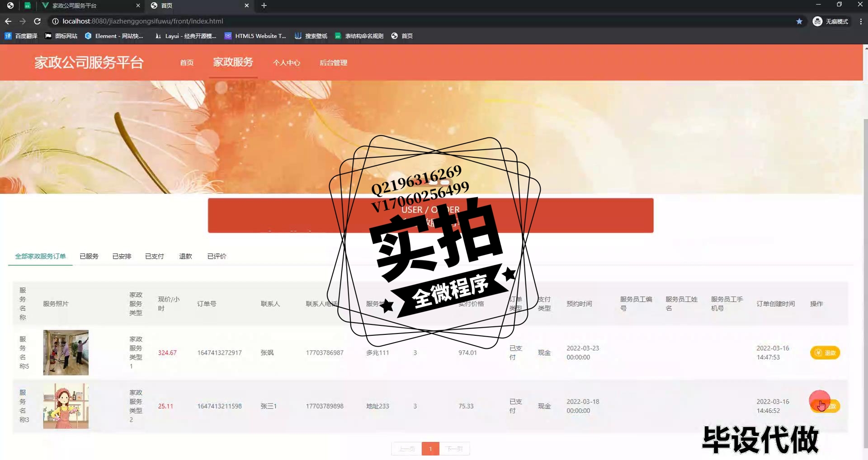Open 搜索壁纸 bookmark
Image resolution: width=868 pixels, height=460 pixels.
click(311, 36)
